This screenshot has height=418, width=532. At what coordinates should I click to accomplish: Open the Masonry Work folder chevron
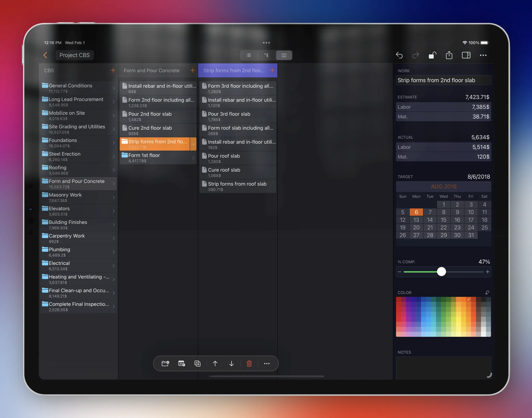coord(114,198)
